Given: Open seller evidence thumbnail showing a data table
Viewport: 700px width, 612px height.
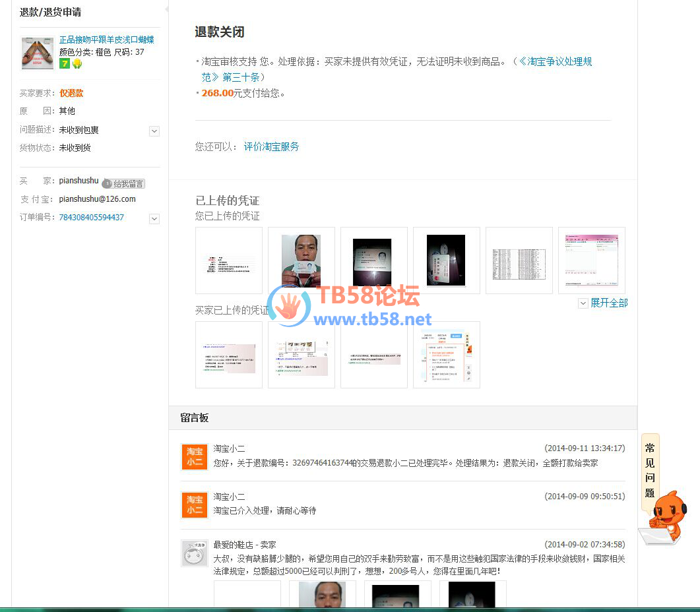Looking at the screenshot, I should (x=519, y=260).
